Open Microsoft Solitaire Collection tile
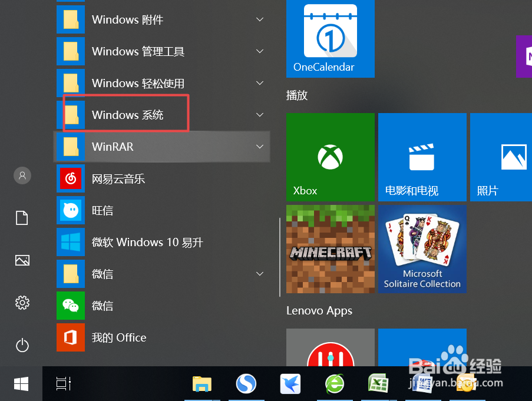The height and width of the screenshot is (401, 532). [x=422, y=249]
